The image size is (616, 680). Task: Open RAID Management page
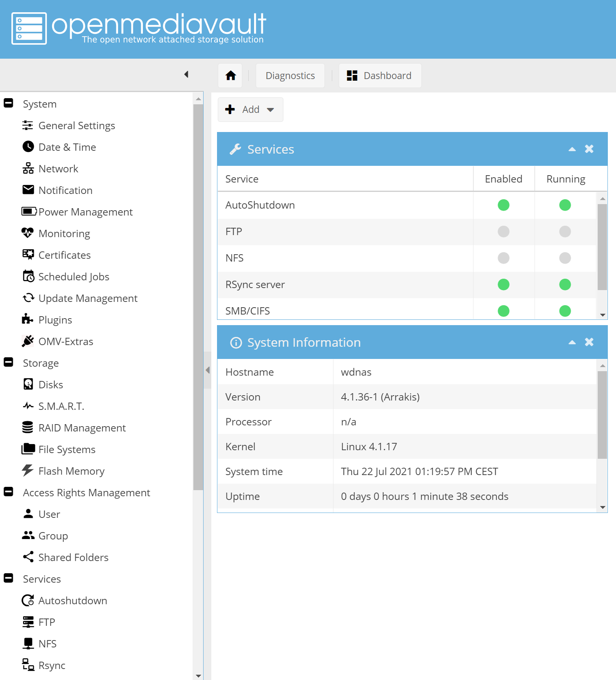point(74,428)
